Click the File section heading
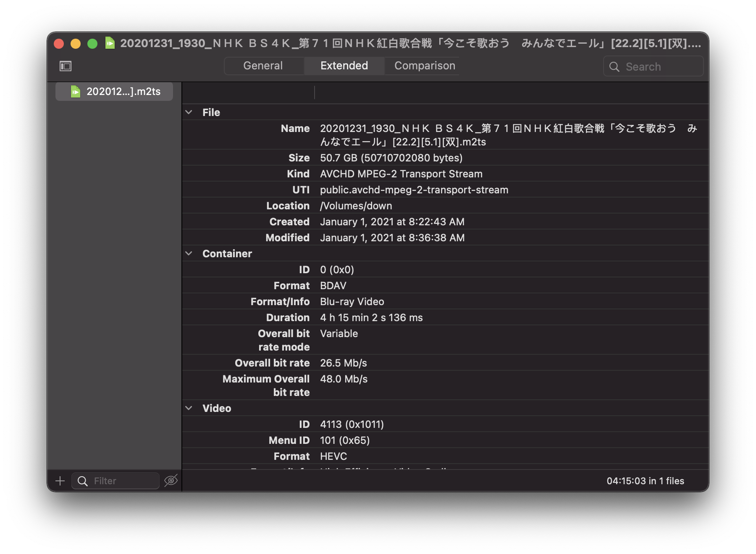 point(211,112)
